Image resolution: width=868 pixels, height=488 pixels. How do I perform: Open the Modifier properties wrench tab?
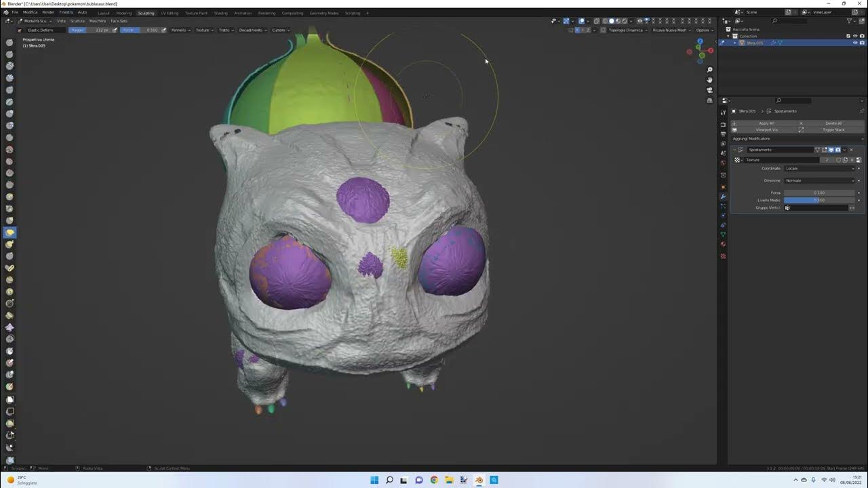[724, 197]
